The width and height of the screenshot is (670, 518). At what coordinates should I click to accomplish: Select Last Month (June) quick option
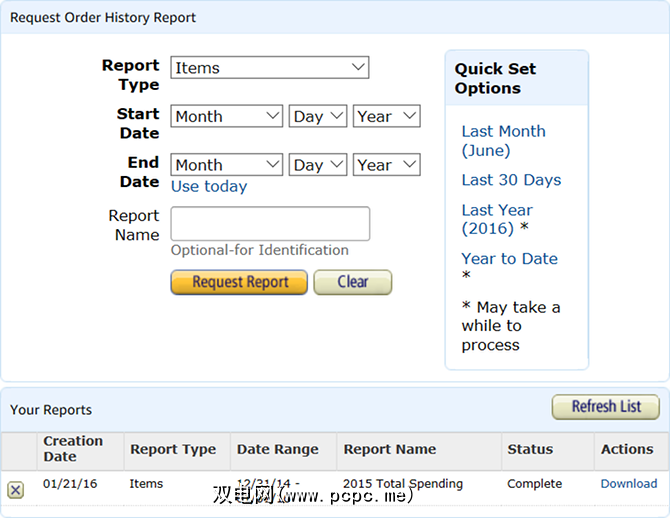[503, 141]
